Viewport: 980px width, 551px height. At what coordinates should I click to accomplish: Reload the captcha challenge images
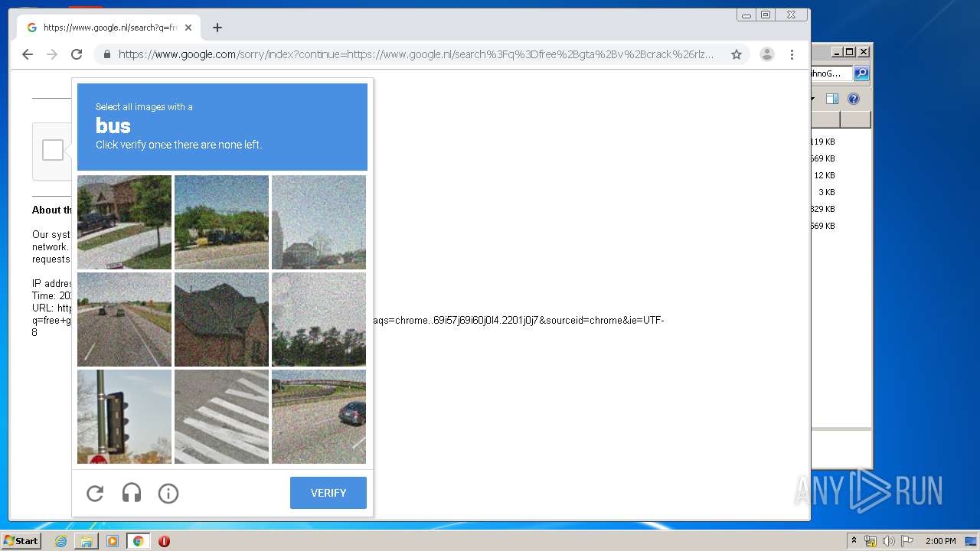pyautogui.click(x=95, y=494)
